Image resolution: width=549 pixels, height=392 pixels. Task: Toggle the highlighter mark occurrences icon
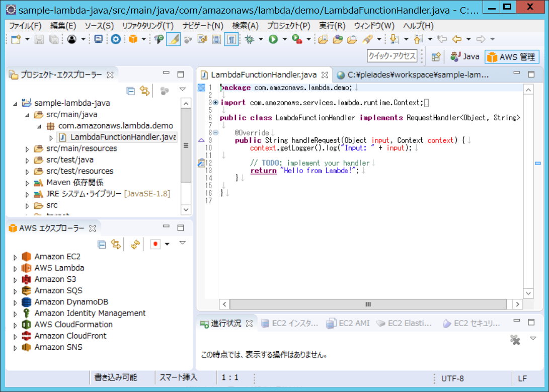173,39
